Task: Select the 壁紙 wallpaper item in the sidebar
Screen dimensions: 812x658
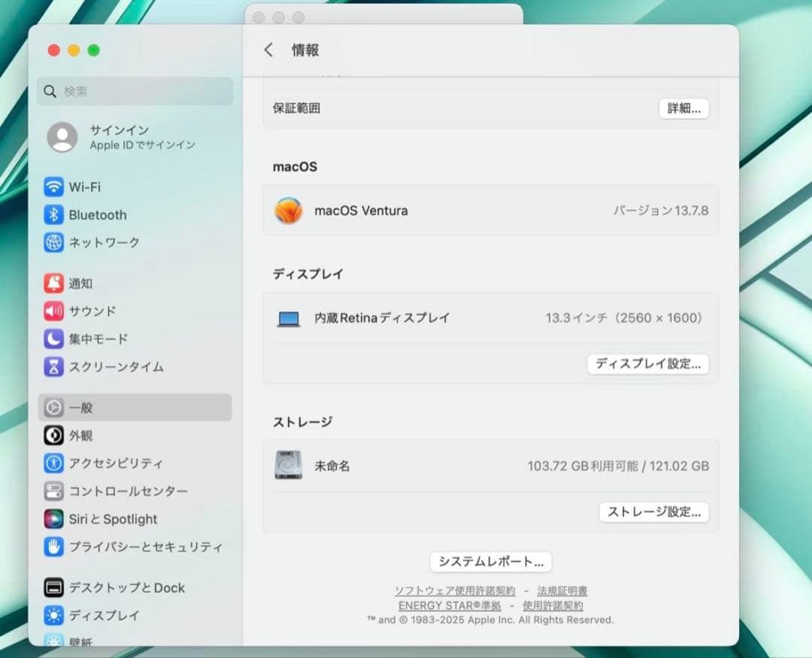Action: point(53,643)
